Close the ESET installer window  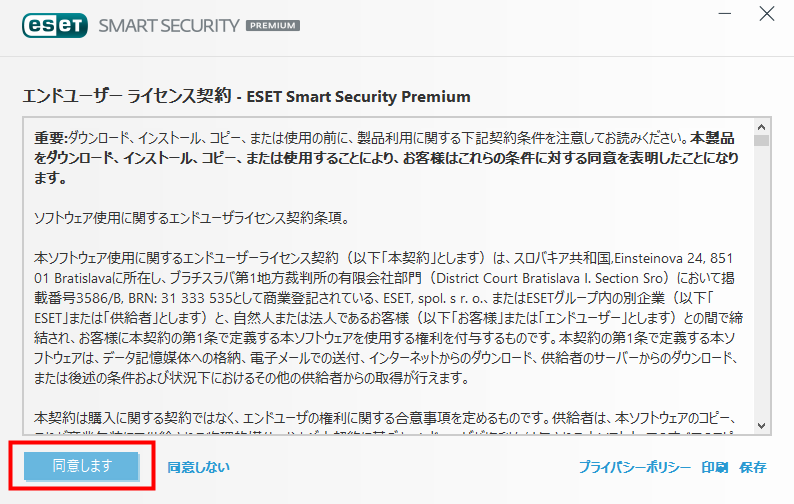coord(767,14)
